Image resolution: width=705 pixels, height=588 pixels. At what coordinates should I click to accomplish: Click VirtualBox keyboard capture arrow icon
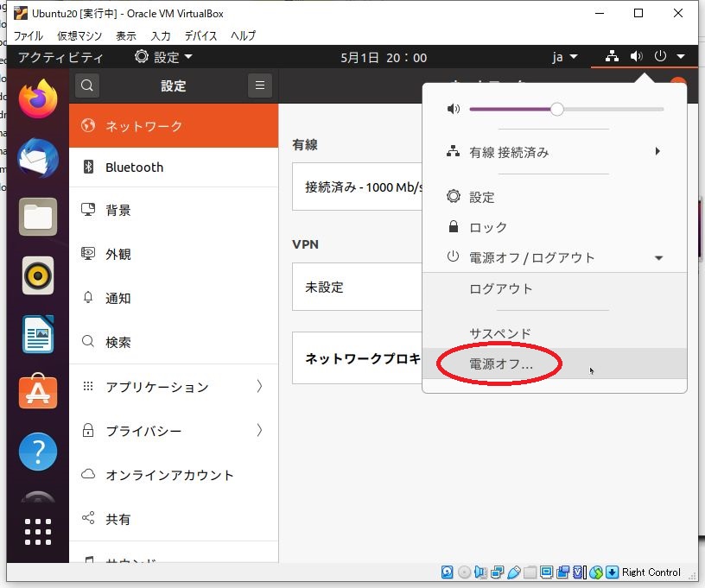(612, 572)
